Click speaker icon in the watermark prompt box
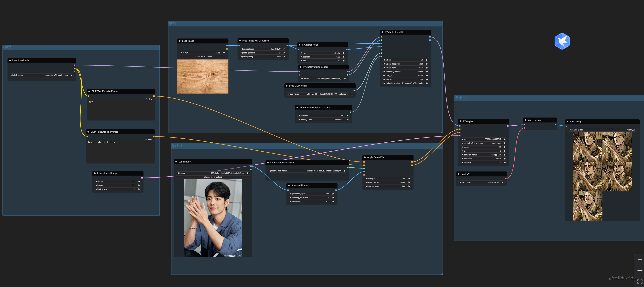Image resolution: width=644 pixels, height=287 pixels. point(151,139)
